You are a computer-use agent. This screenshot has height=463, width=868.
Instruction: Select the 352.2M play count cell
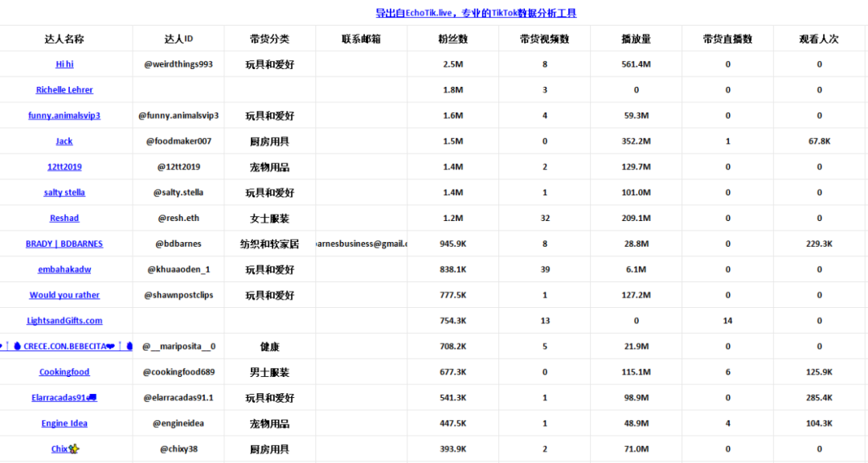pyautogui.click(x=636, y=141)
